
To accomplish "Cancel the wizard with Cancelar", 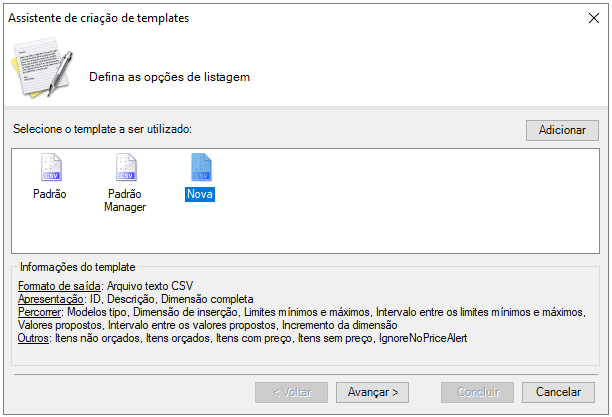I will click(558, 392).
